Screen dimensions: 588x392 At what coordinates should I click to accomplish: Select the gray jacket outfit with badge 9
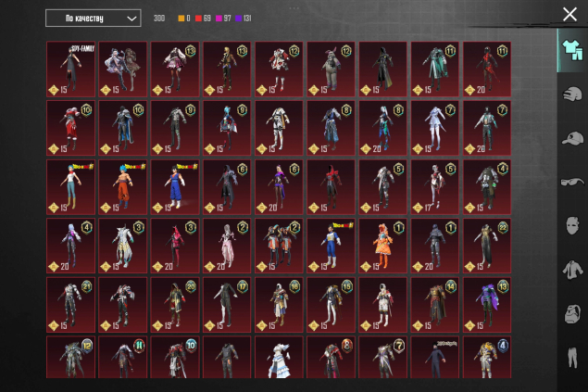coord(175,128)
